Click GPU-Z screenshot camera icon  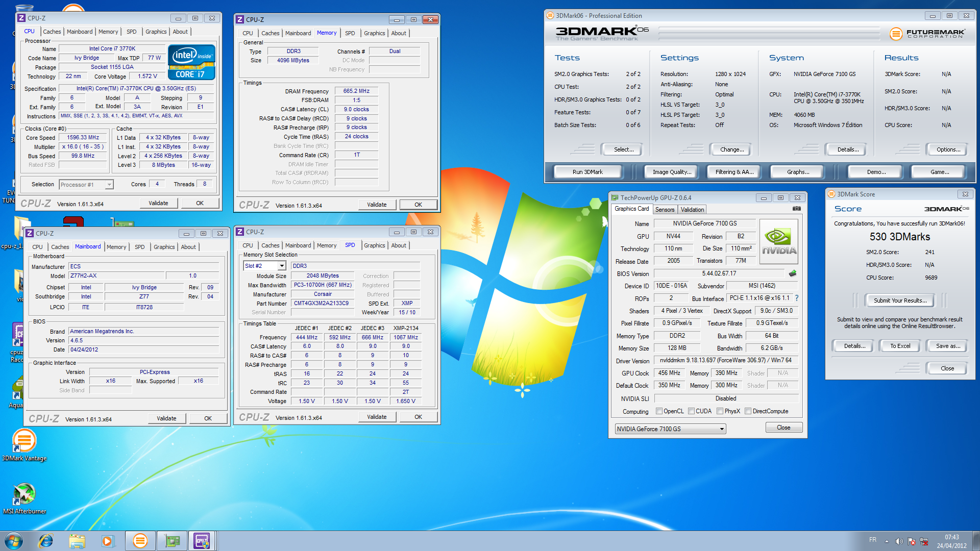[x=796, y=209]
